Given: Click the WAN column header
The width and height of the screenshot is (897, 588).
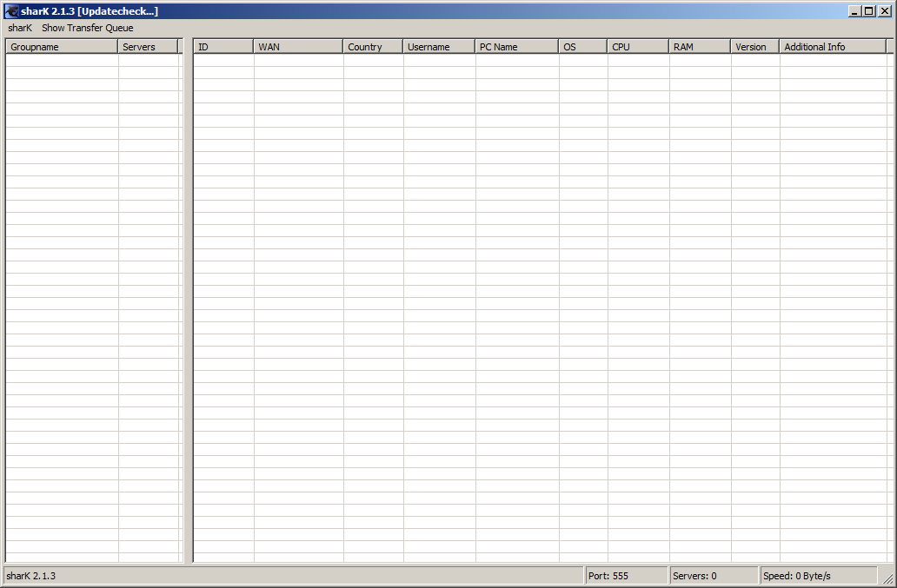Looking at the screenshot, I should coord(298,47).
